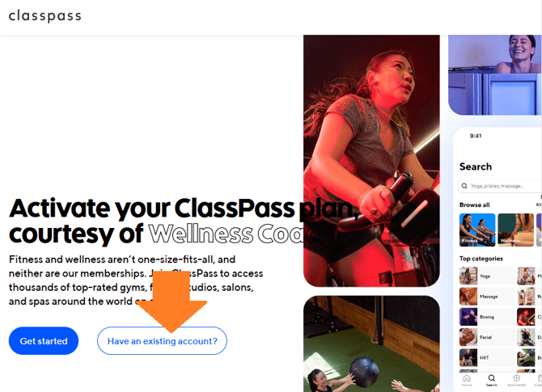Click the Get started button
Viewport: 542px width, 392px height.
[x=44, y=341]
